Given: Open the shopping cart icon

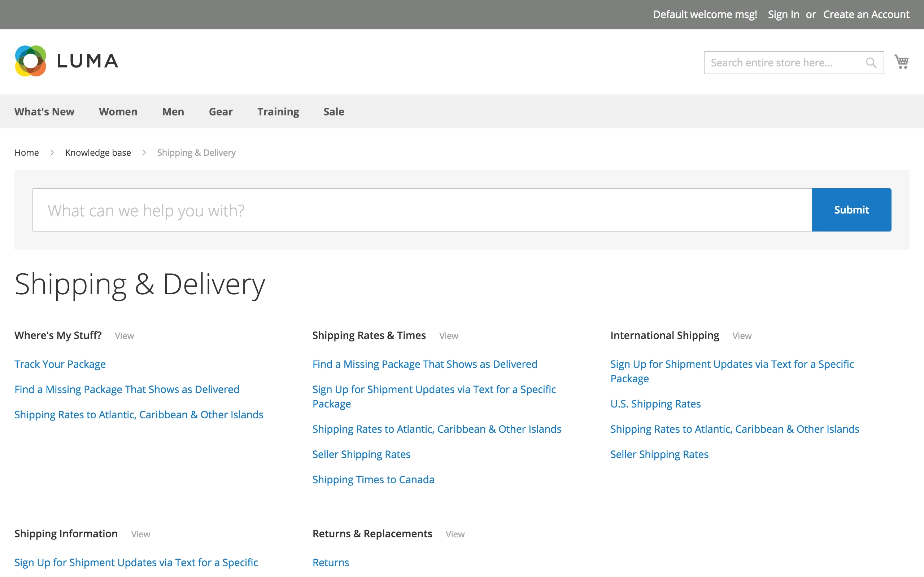Looking at the screenshot, I should coord(902,62).
